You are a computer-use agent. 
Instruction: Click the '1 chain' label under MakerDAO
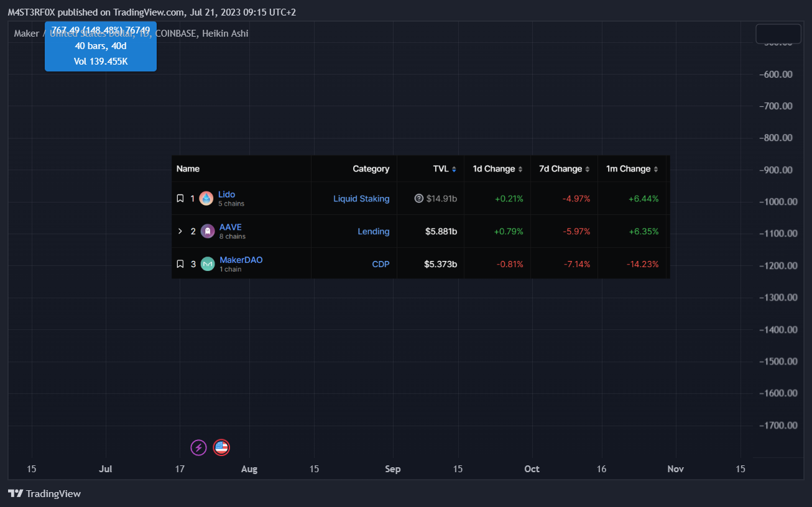(x=231, y=269)
